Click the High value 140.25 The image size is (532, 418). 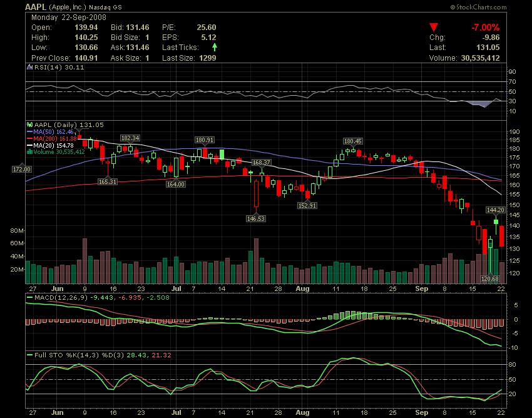click(86, 38)
